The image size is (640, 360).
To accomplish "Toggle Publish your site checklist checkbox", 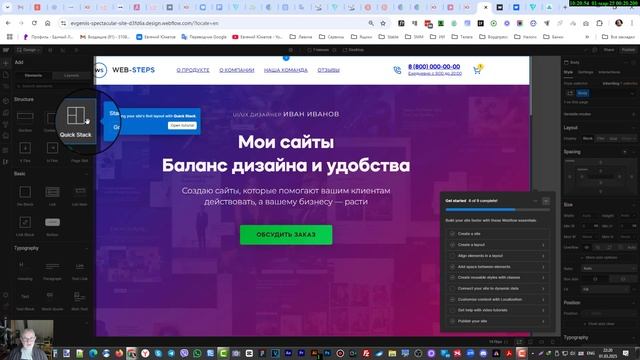I will click(x=452, y=321).
